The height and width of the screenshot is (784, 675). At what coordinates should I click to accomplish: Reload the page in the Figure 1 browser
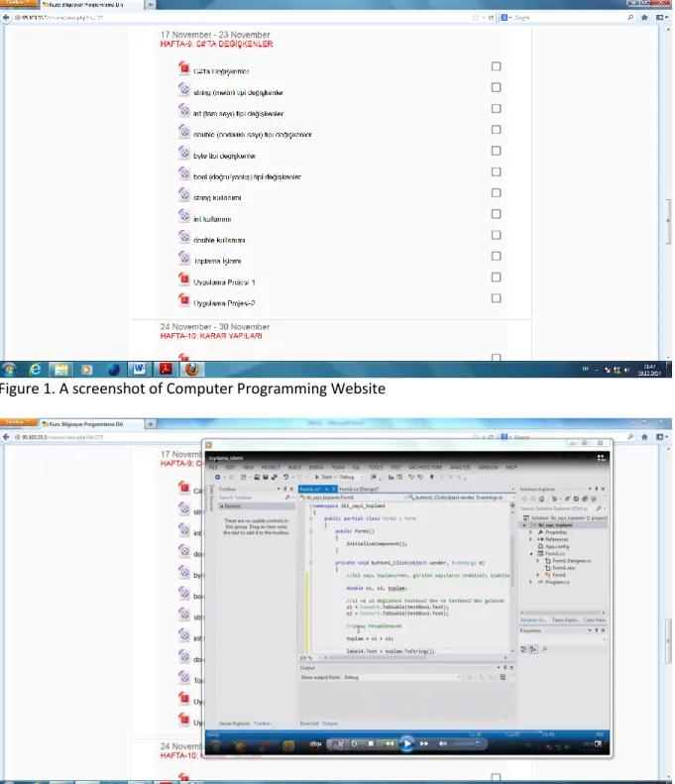491,18
